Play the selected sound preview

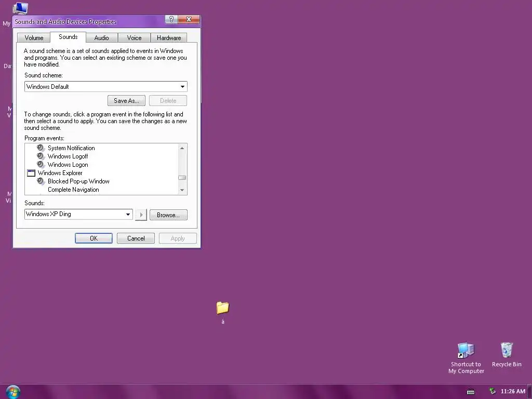pos(141,215)
